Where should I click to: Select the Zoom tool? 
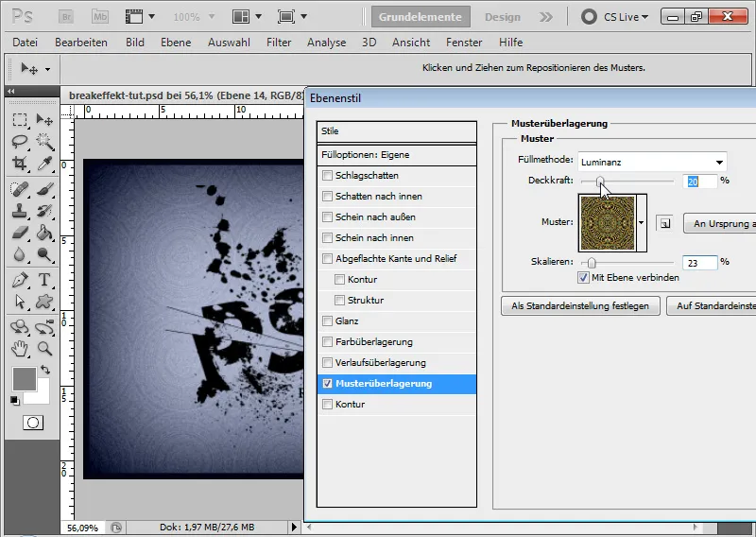(44, 348)
